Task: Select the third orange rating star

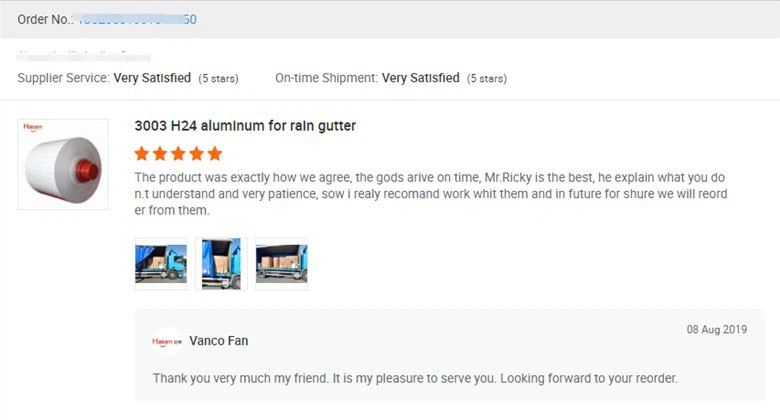Action: 178,154
